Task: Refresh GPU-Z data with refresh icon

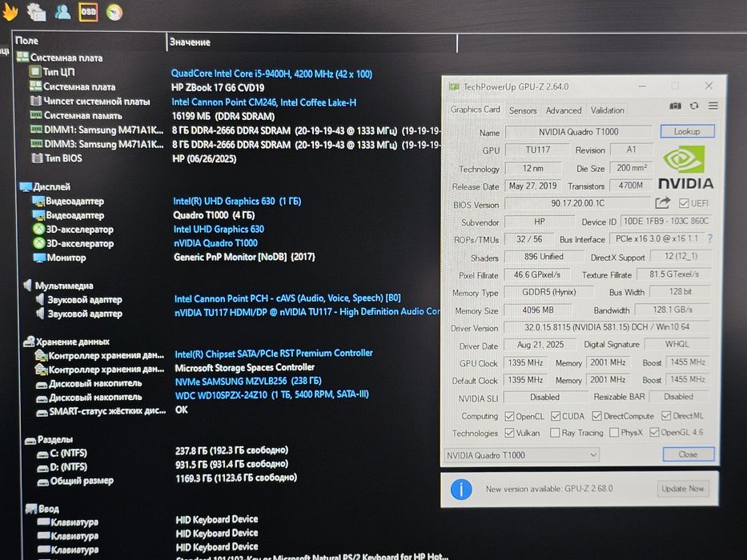Action: pos(693,106)
